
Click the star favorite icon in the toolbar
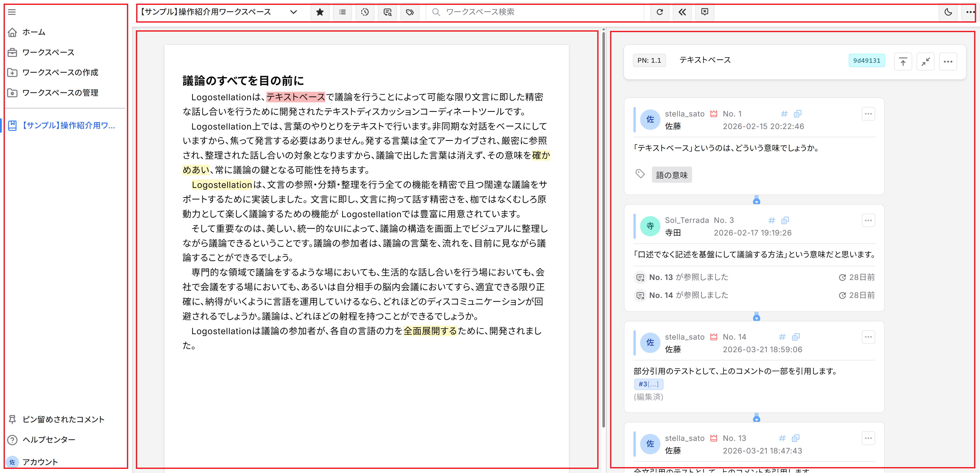click(320, 12)
